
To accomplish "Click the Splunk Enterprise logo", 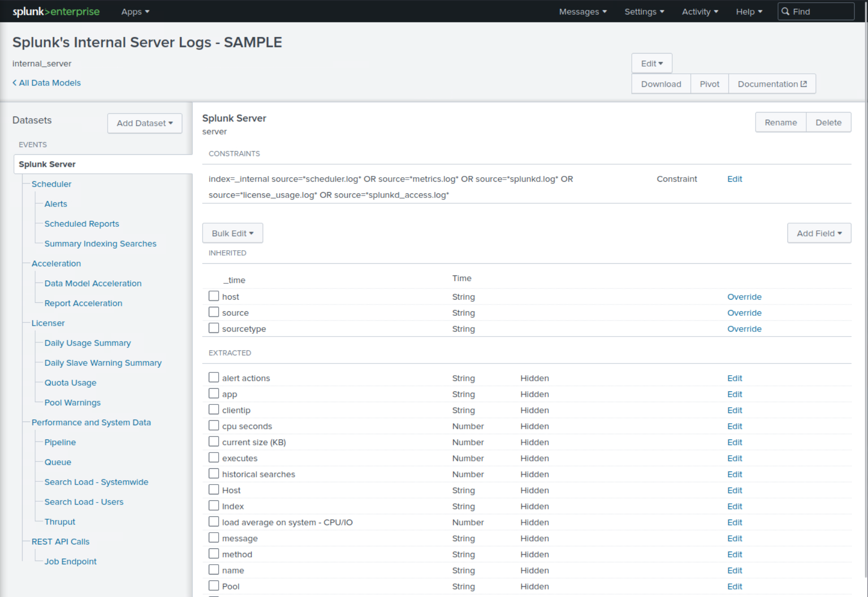I will point(56,11).
